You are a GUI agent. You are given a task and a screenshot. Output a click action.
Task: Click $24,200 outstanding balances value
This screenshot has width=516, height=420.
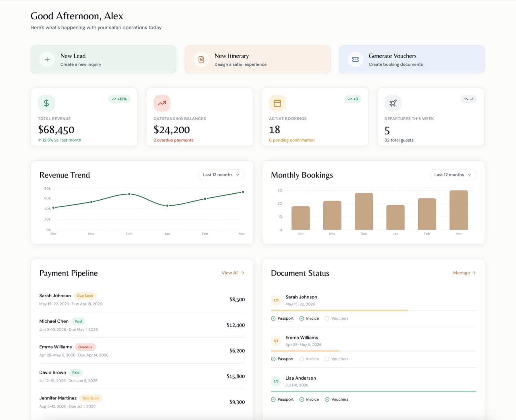point(171,130)
